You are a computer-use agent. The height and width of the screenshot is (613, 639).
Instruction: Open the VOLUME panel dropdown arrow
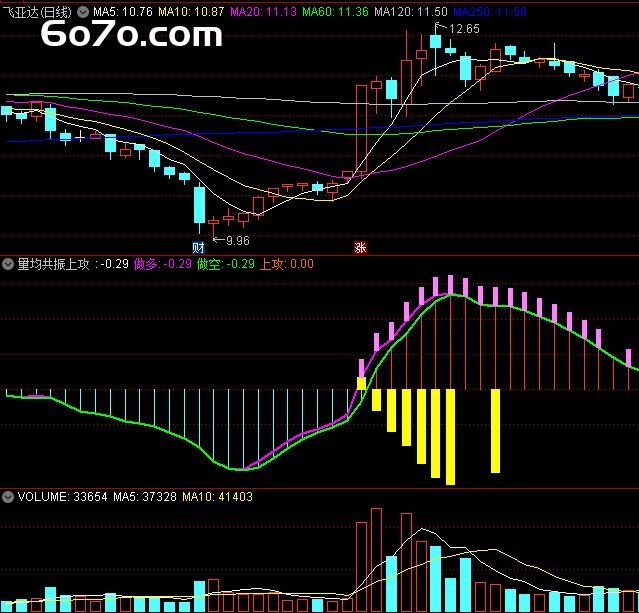point(8,497)
